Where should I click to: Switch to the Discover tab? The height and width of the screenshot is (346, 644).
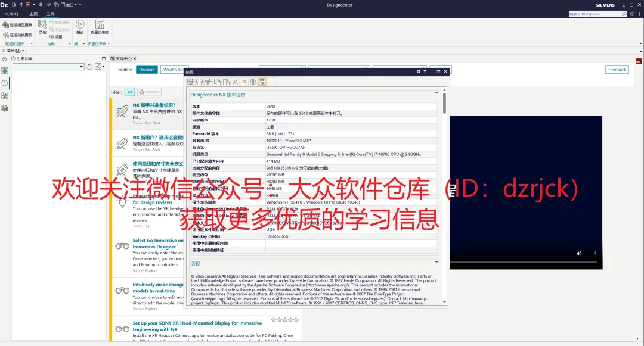click(147, 70)
